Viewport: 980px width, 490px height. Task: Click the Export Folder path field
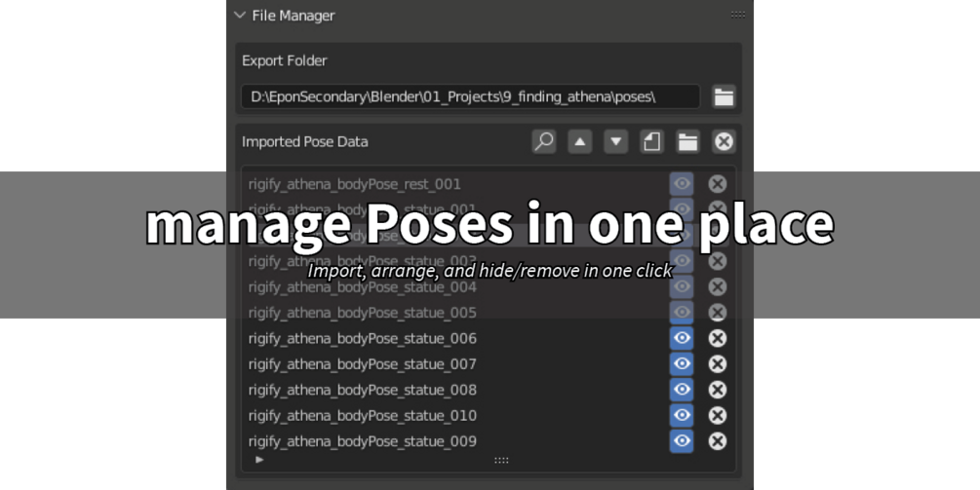[470, 96]
